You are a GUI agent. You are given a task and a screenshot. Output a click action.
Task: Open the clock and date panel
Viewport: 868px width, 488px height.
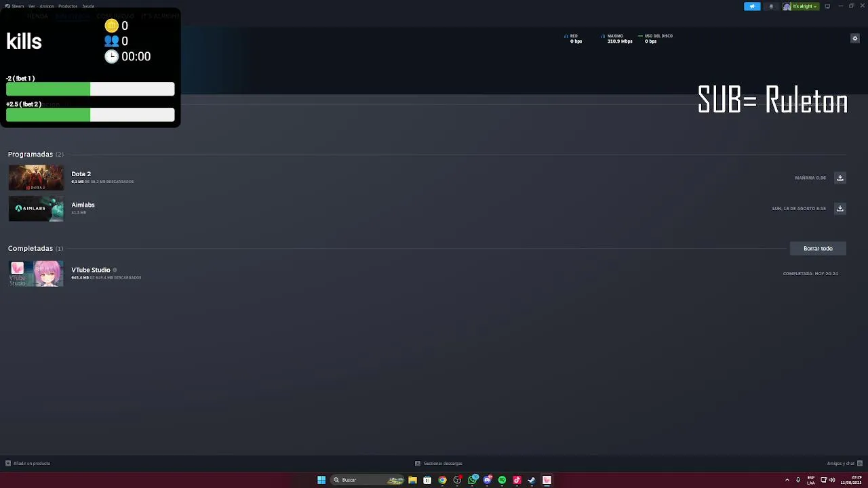tap(851, 480)
